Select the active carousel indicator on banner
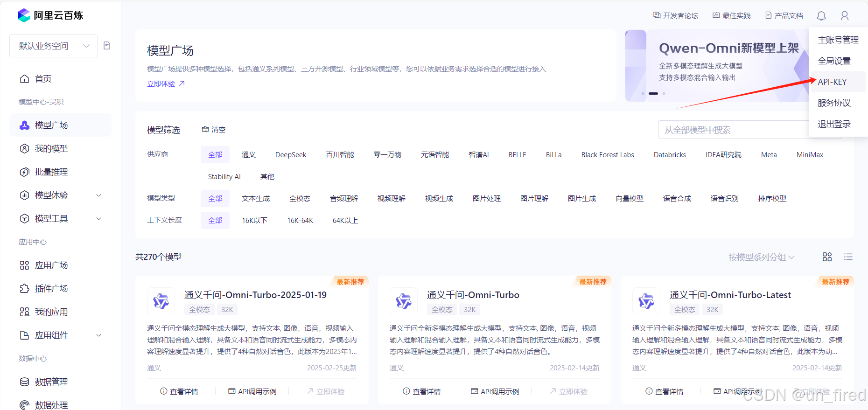 click(653, 93)
